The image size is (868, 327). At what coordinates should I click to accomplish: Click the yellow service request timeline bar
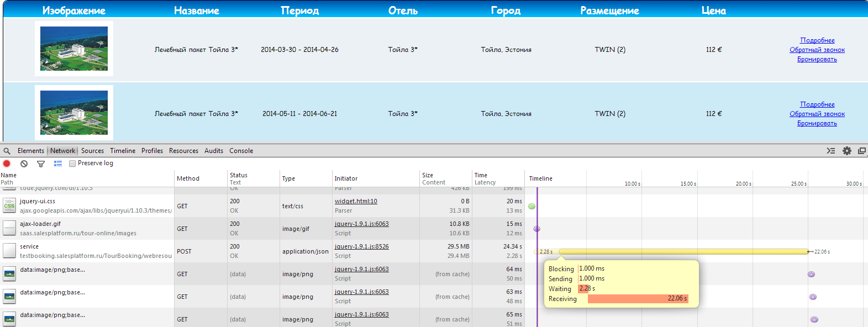coord(683,252)
